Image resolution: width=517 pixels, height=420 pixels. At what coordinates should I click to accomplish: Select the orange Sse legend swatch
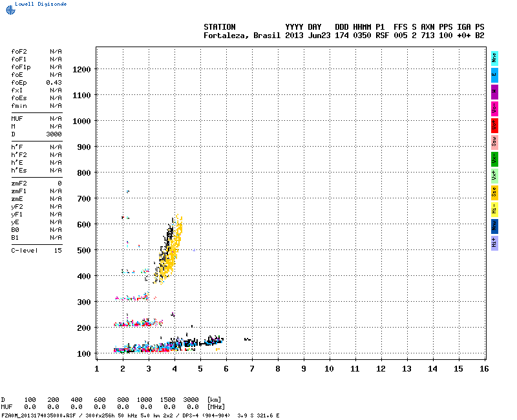click(x=494, y=193)
